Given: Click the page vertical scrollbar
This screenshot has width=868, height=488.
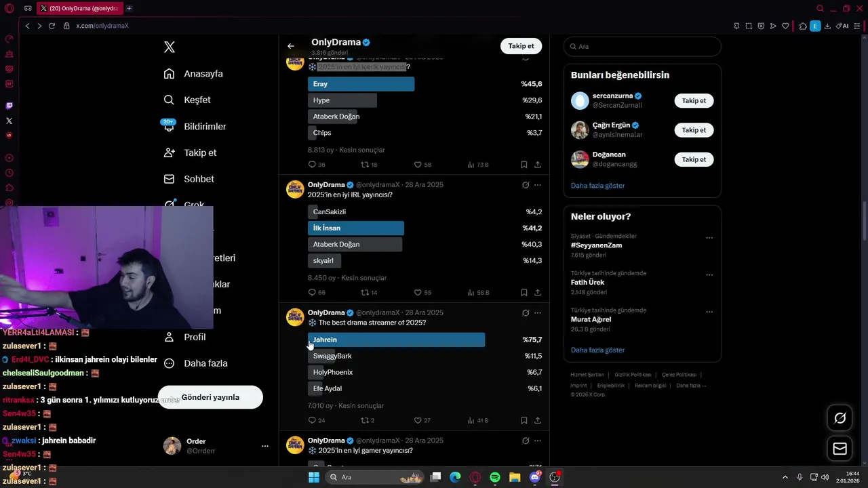Looking at the screenshot, I should (864, 221).
